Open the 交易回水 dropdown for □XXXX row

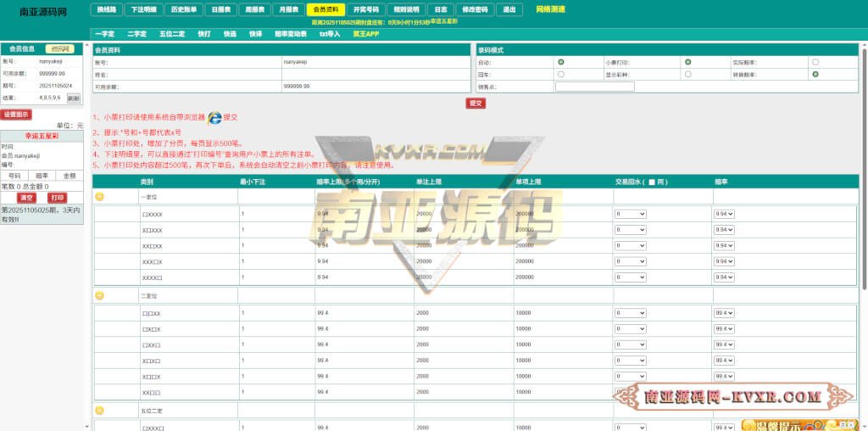click(631, 215)
